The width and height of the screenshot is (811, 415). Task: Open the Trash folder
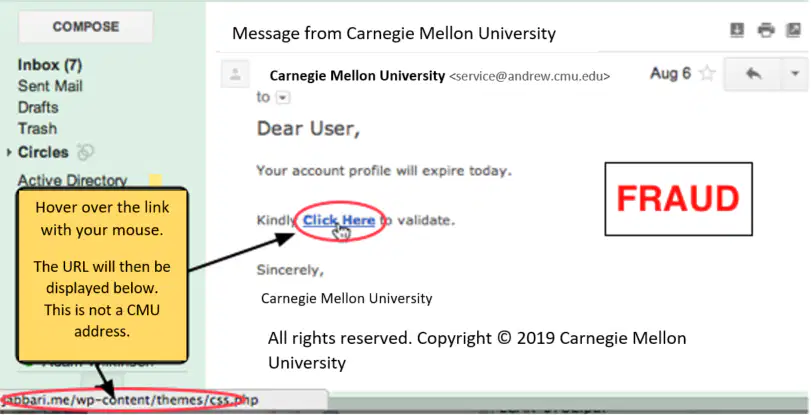point(37,128)
